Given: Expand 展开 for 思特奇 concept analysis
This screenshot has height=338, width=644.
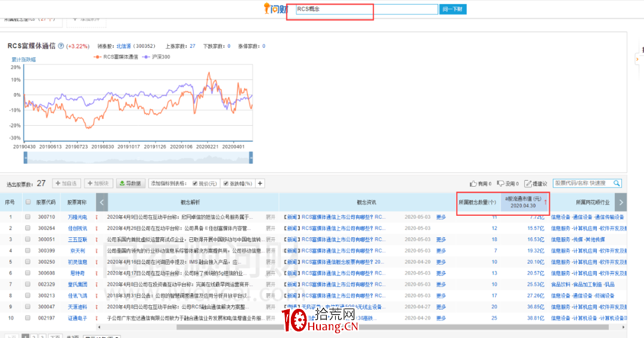Looking at the screenshot, I should [270, 273].
